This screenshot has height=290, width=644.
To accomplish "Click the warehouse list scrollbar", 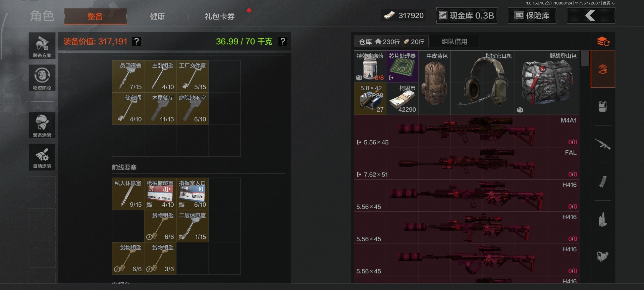I will click(585, 58).
